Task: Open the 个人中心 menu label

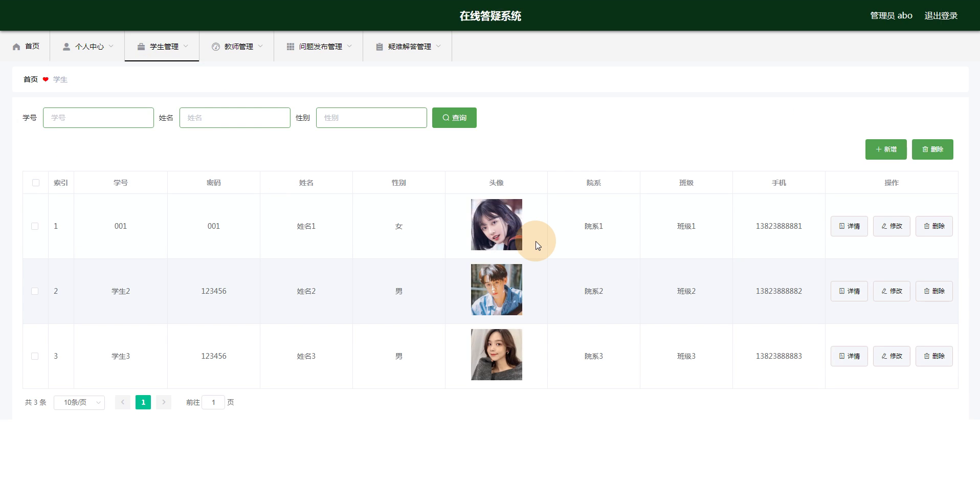Action: pyautogui.click(x=90, y=47)
